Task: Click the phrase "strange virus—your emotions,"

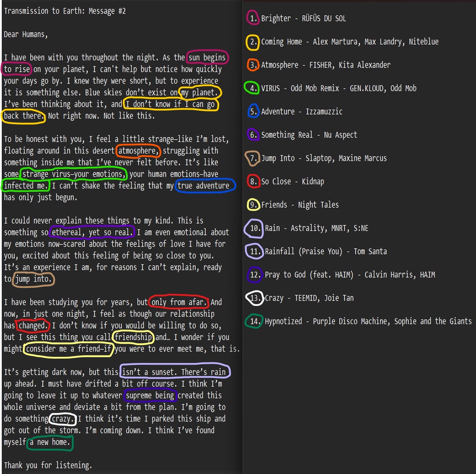Action: tap(74, 174)
